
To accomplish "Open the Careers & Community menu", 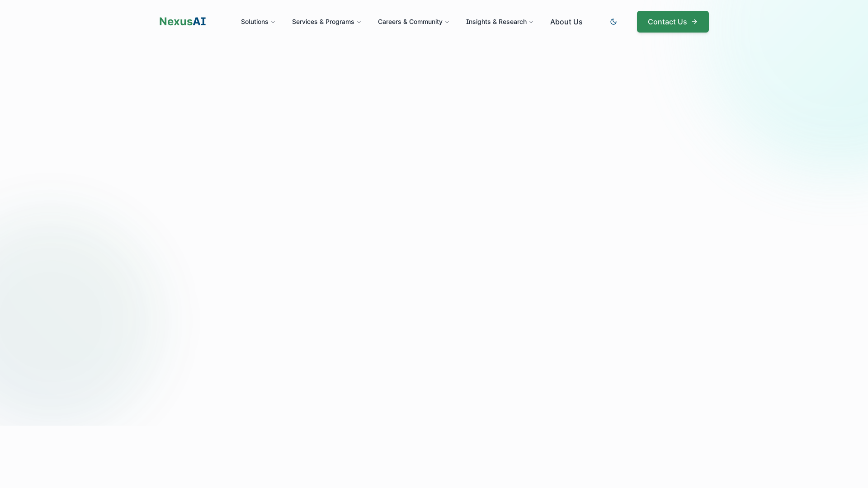I will (413, 22).
